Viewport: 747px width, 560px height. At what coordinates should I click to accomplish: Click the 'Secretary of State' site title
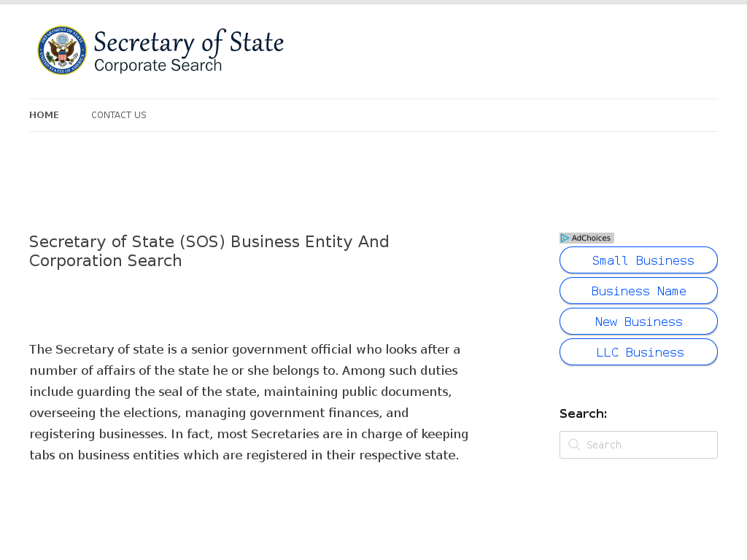[x=189, y=43]
